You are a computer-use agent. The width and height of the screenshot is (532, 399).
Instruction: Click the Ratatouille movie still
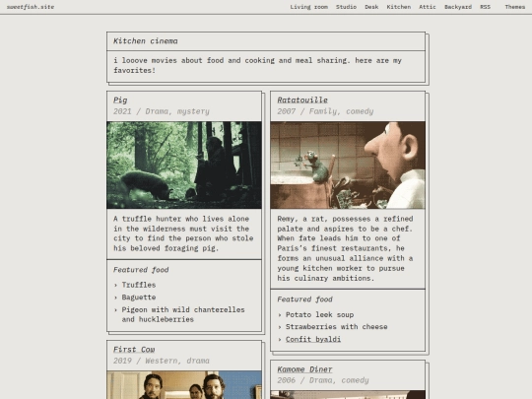(x=348, y=165)
